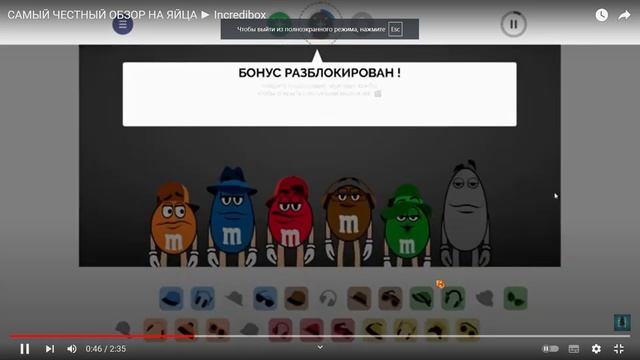Choose orange-brown hat icon next to blue sunglasses
This screenshot has height=360, width=640.
(x=296, y=299)
